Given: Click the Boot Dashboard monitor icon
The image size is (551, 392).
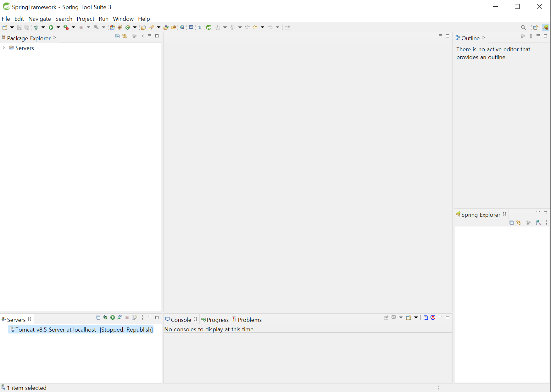Looking at the screenshot, I should (191, 27).
